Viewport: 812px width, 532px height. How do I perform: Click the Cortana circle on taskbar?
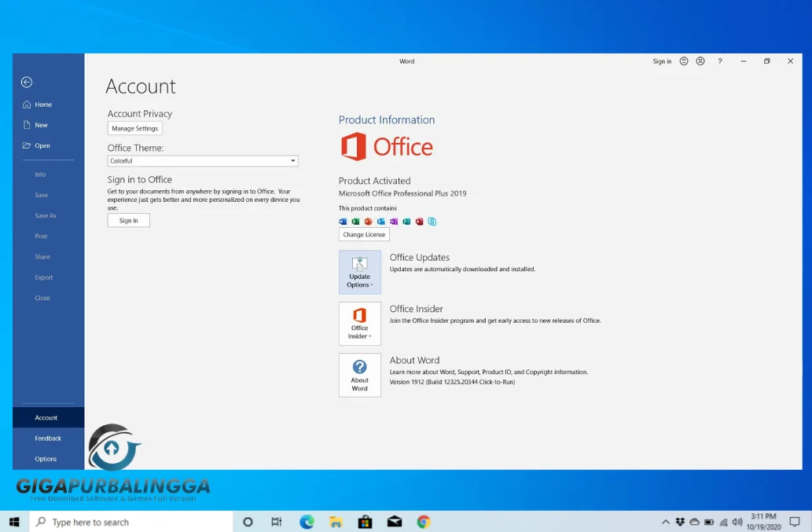tap(248, 522)
